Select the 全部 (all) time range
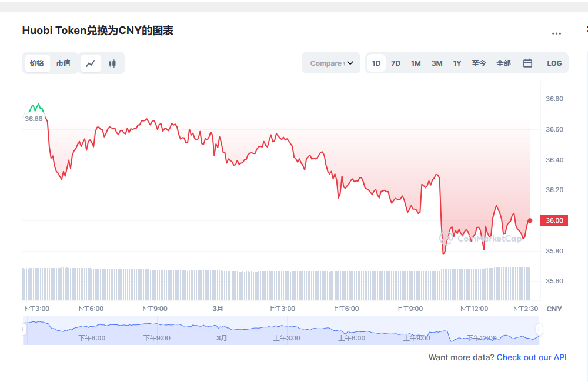This screenshot has width=588, height=382. [504, 63]
